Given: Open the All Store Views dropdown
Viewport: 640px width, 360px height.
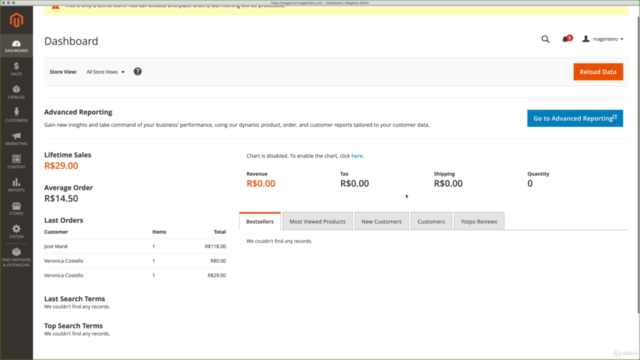Looking at the screenshot, I should 105,72.
